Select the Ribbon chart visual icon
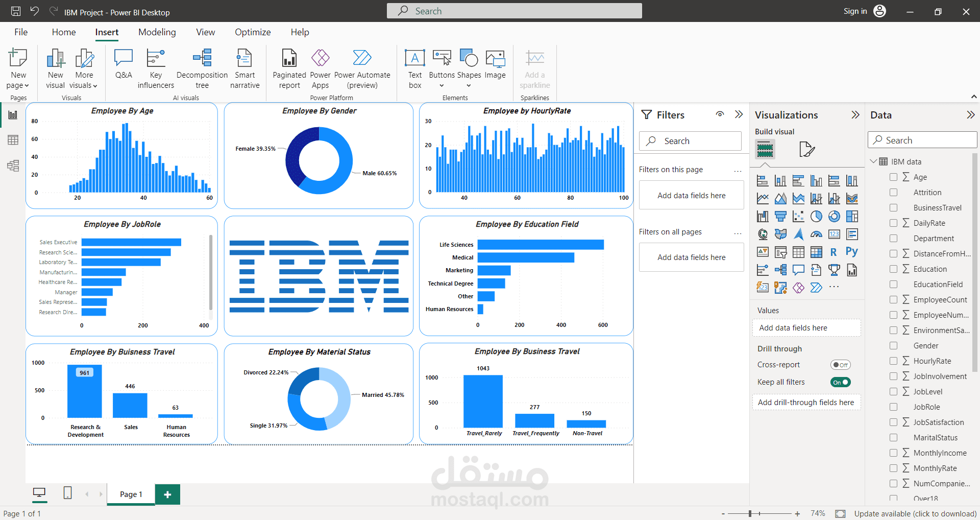Image resolution: width=980 pixels, height=520 pixels. (852, 199)
